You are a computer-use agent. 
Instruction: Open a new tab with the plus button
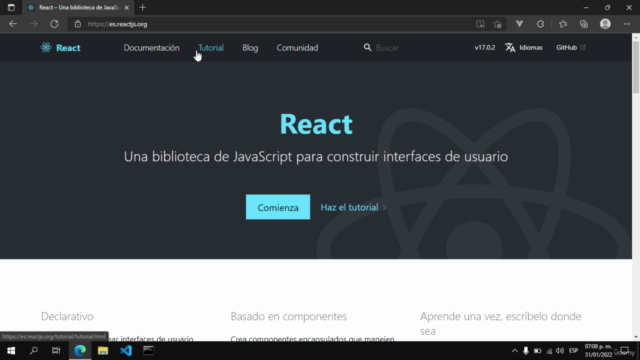[142, 7]
